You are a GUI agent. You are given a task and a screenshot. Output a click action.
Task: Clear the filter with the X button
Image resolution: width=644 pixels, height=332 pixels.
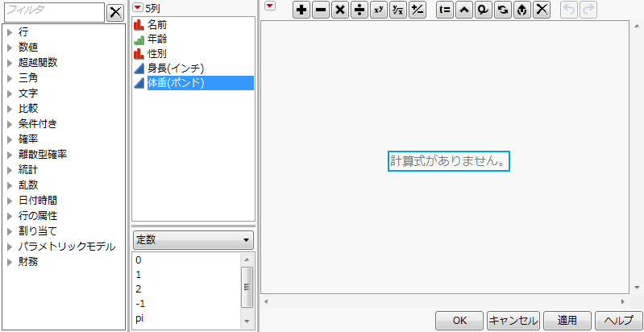(x=115, y=13)
